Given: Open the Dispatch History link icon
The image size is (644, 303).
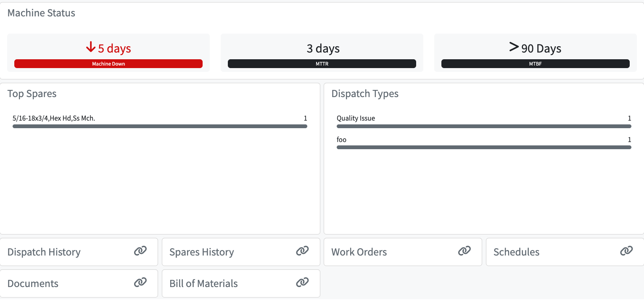Looking at the screenshot, I should pos(140,251).
